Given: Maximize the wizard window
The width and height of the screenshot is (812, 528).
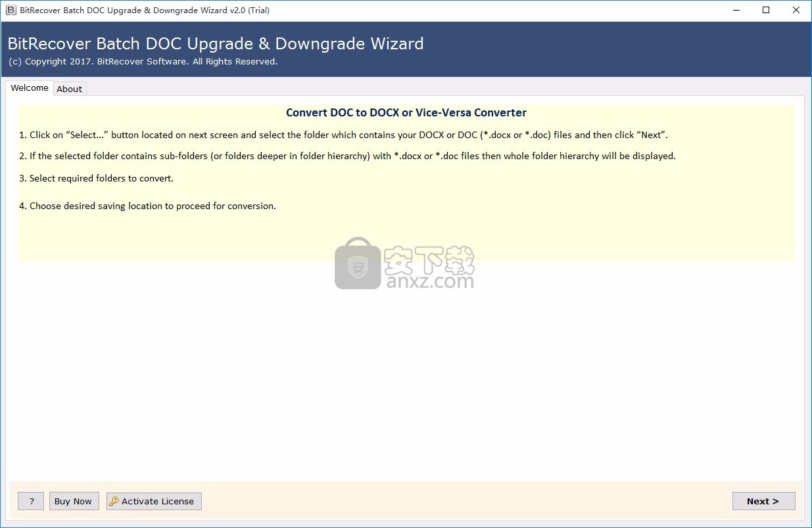Looking at the screenshot, I should point(766,10).
